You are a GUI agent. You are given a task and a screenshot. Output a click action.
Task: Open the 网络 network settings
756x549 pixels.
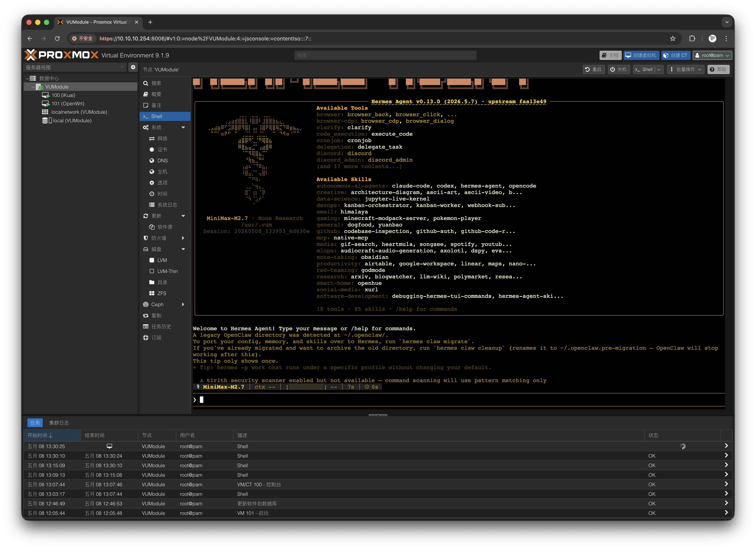pyautogui.click(x=165, y=138)
